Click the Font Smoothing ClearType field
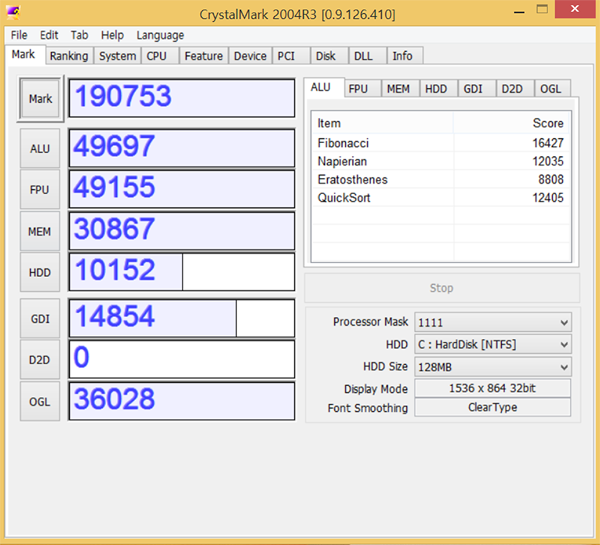Image resolution: width=600 pixels, height=545 pixels. [492, 407]
